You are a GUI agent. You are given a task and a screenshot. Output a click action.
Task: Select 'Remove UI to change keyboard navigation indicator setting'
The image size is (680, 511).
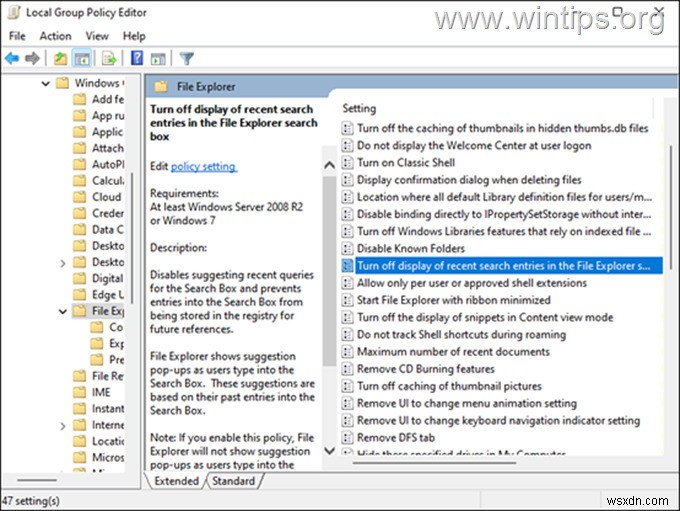coord(498,420)
